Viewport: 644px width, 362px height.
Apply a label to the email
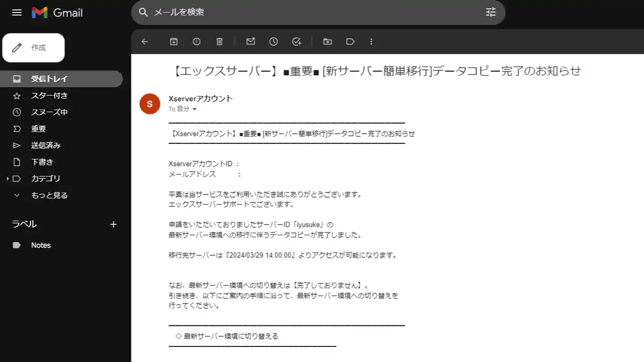[x=351, y=42]
